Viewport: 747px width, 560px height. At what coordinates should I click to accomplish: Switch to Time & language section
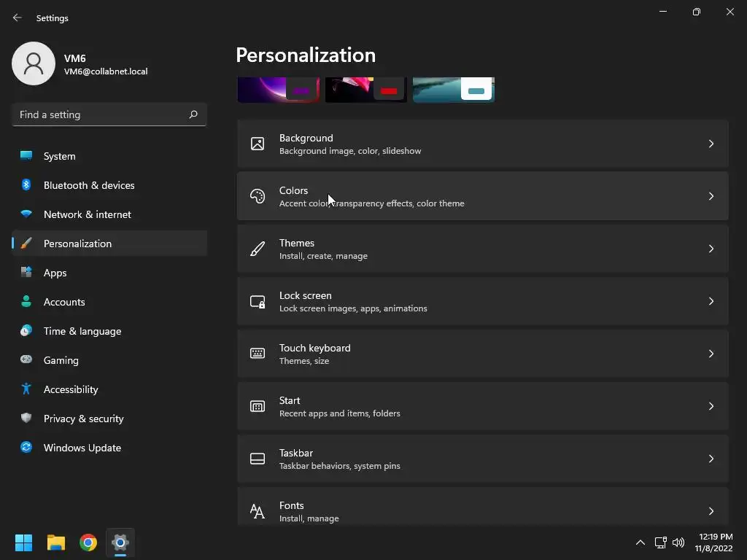tap(82, 331)
